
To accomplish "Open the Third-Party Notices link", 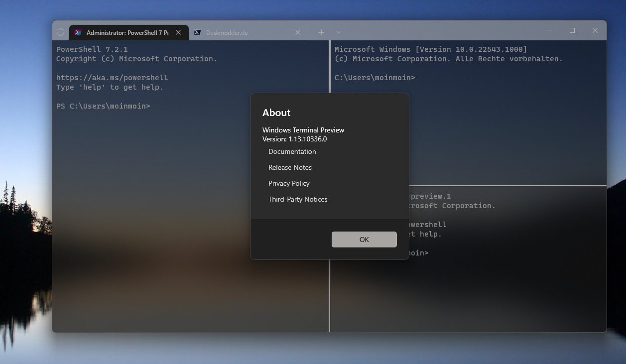I will point(298,199).
